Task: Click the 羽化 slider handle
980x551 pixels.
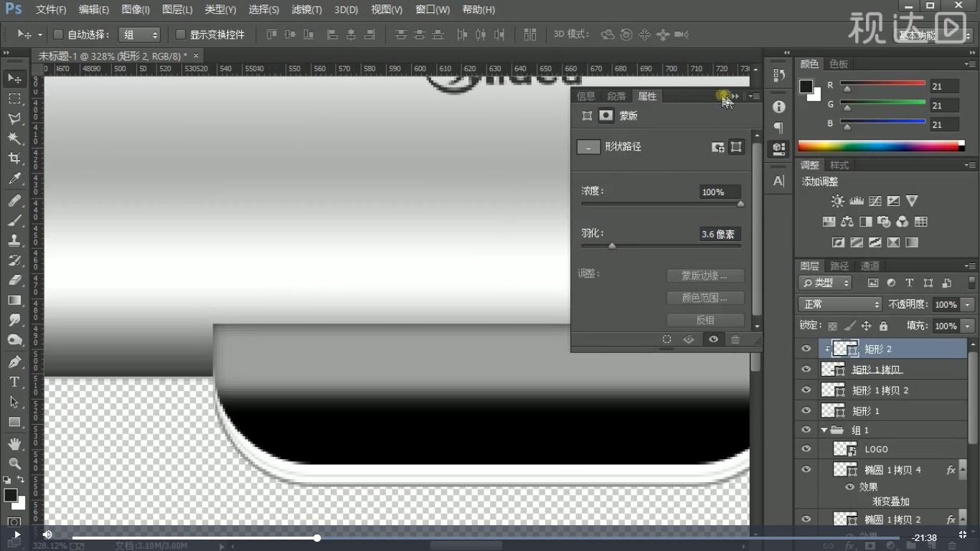Action: click(612, 246)
